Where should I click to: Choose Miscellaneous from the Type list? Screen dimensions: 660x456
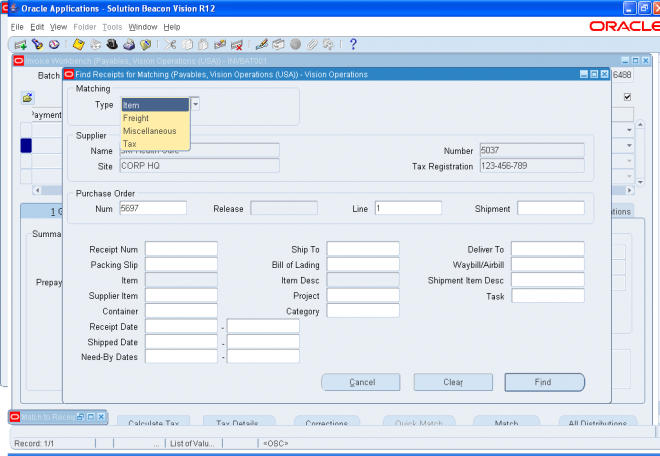[155, 131]
